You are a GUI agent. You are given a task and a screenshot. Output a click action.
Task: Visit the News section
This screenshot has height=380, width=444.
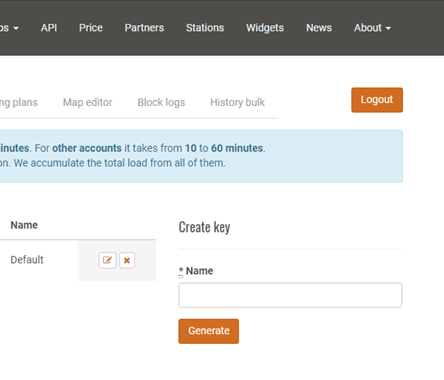tap(319, 28)
